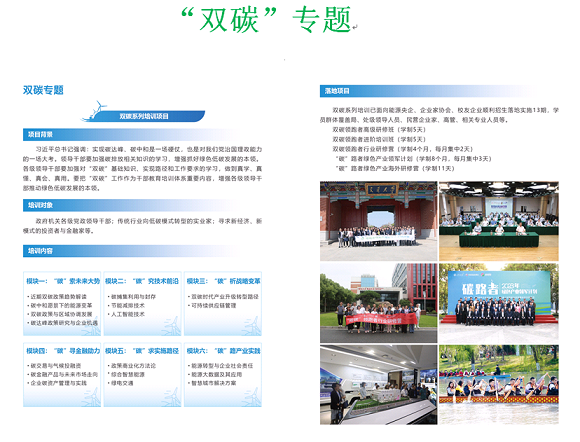Click the wind turbine watermark in the 模块六 box
Screen dimensions: 580x442
pyautogui.click(x=252, y=397)
